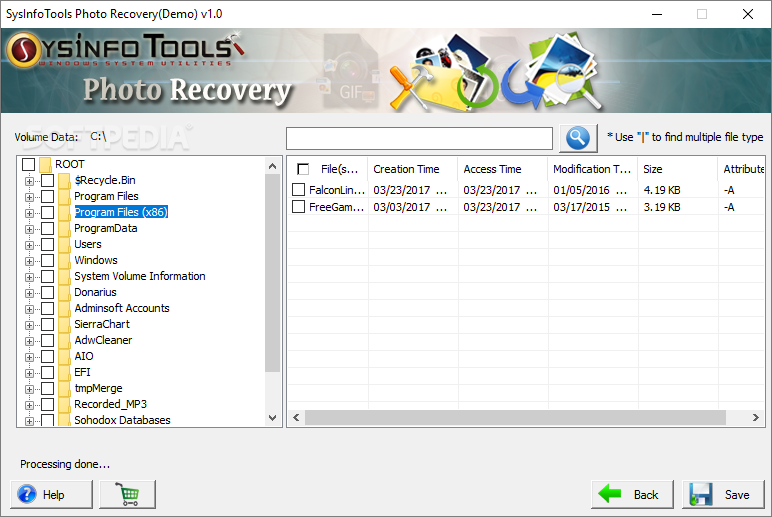The width and height of the screenshot is (772, 517).
Task: Expand the Windows tree node
Action: coord(30,261)
